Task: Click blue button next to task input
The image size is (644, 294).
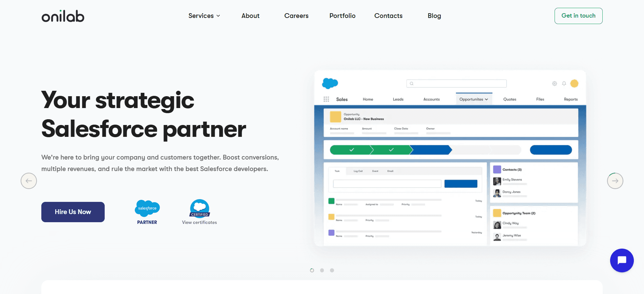Action: click(461, 184)
